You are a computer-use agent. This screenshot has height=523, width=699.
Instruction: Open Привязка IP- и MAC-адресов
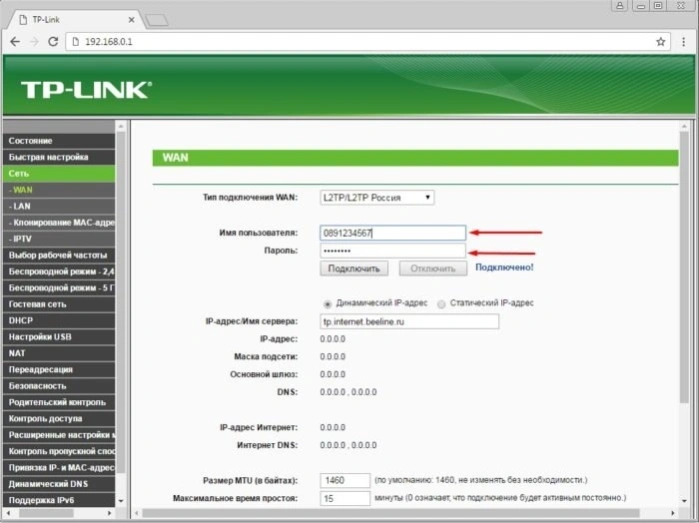[59, 468]
